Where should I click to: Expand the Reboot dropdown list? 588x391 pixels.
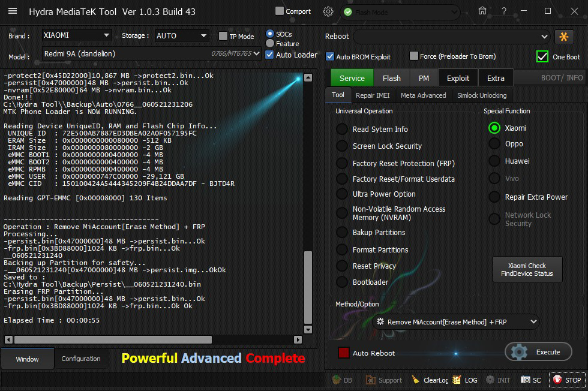(451, 37)
